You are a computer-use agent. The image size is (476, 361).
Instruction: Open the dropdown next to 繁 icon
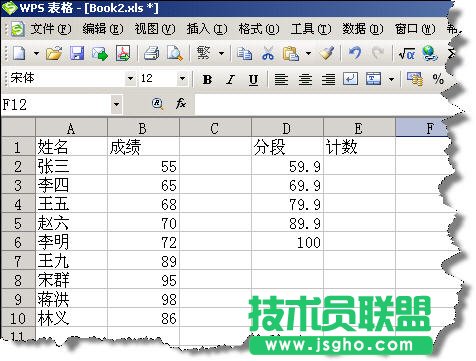tap(221, 53)
